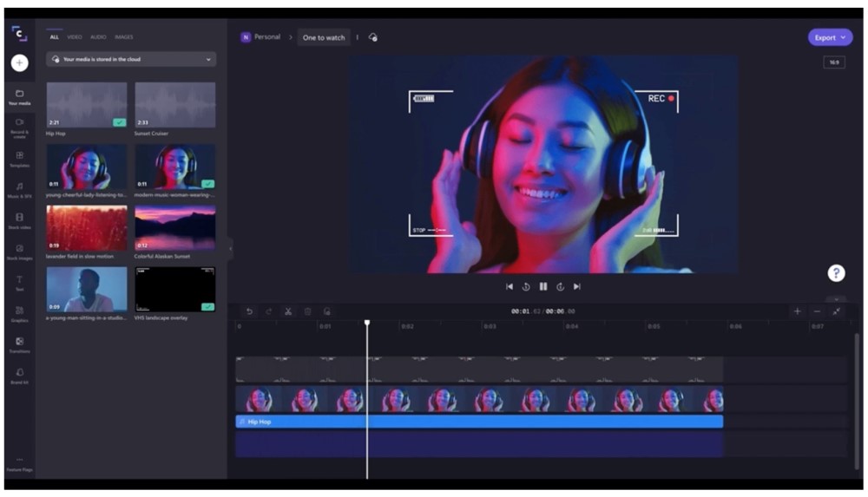Screen dimensions: 868x497
Task: Open the Export dropdown button
Action: [x=830, y=37]
